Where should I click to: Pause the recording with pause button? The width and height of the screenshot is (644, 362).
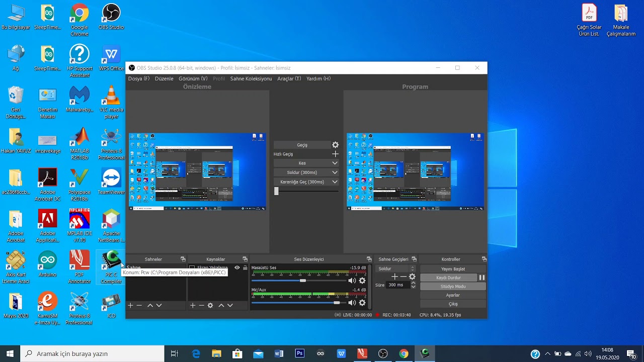coord(481,278)
